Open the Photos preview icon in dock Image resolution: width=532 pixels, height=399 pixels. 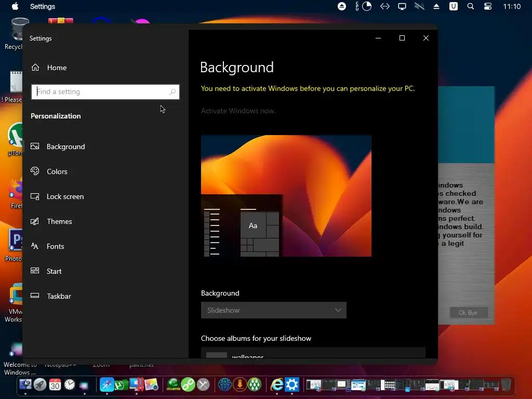(x=151, y=385)
